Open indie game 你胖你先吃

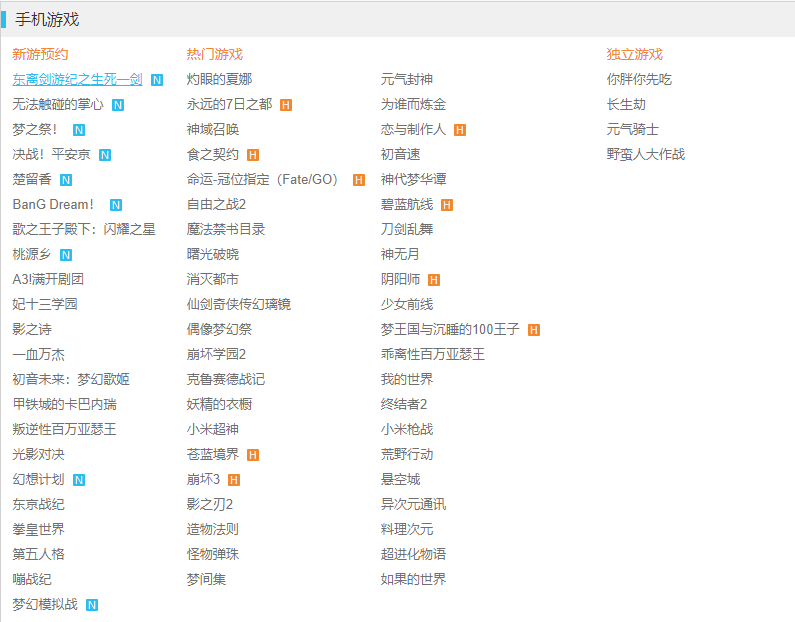(x=639, y=80)
